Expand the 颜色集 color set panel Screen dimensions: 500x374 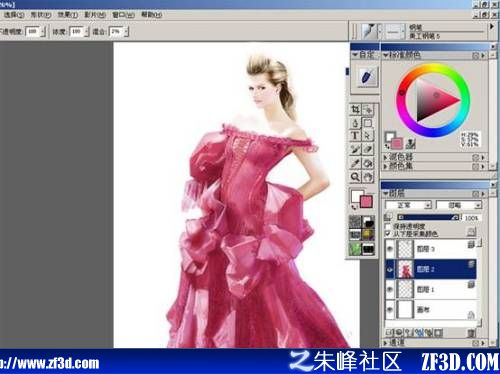pyautogui.click(x=385, y=166)
